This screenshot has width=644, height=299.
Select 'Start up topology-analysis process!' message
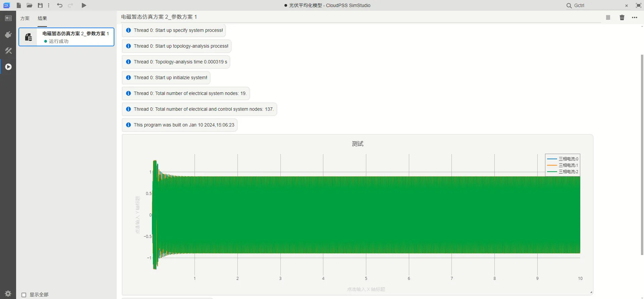176,46
